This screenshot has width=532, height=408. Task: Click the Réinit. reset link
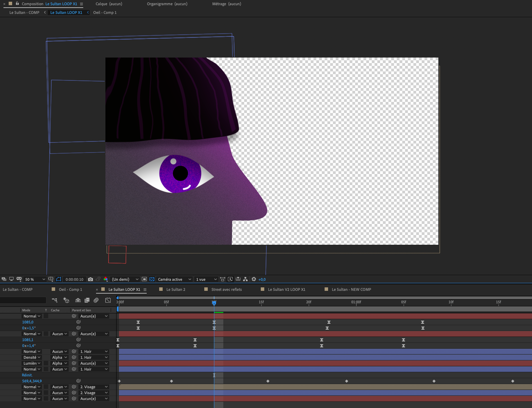[27, 375]
